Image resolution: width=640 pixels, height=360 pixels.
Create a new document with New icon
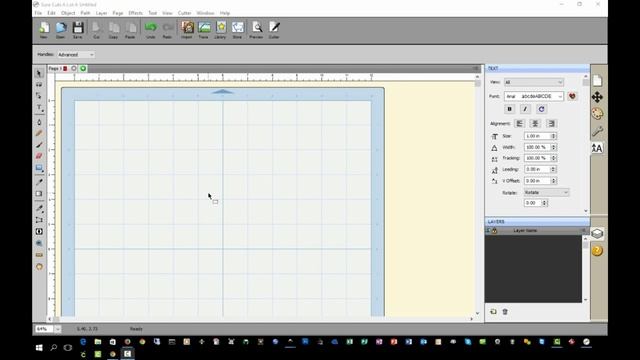pos(44,29)
